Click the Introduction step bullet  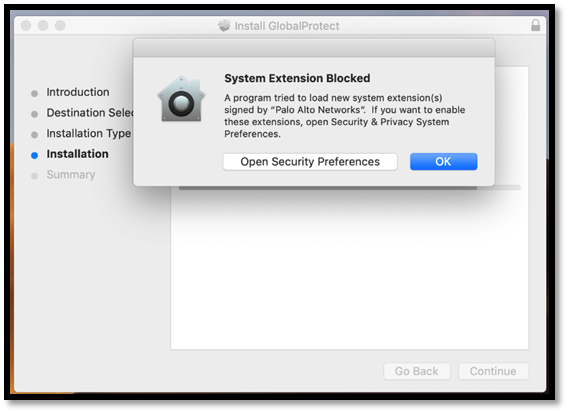point(34,93)
